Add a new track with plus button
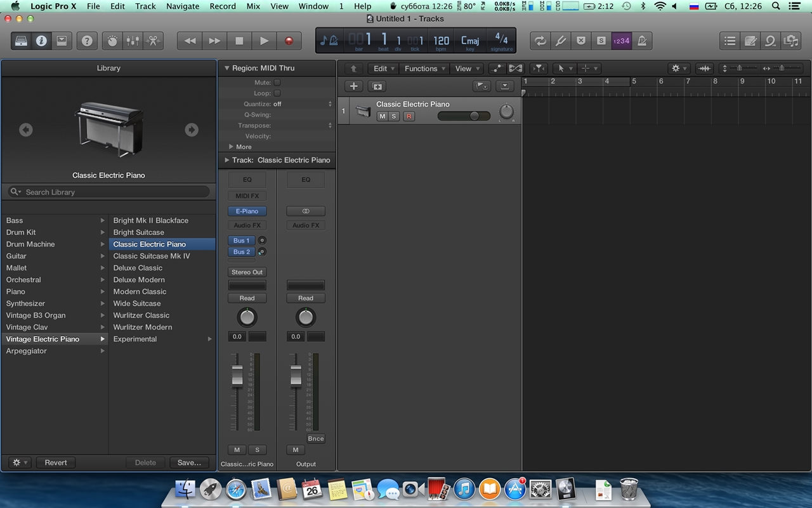The width and height of the screenshot is (812, 508). tap(353, 86)
